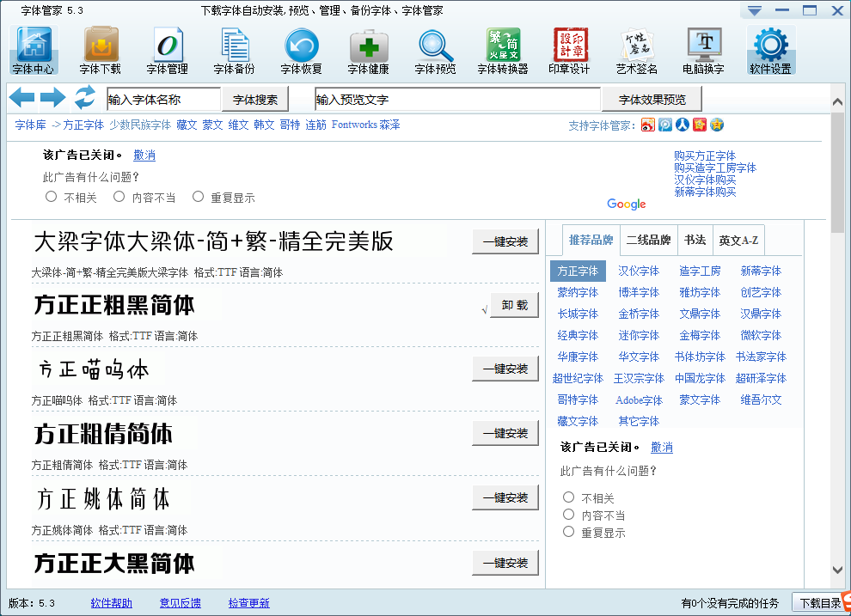
Task: Install 方正正大黑简体 with 一键安装
Action: coord(505,563)
